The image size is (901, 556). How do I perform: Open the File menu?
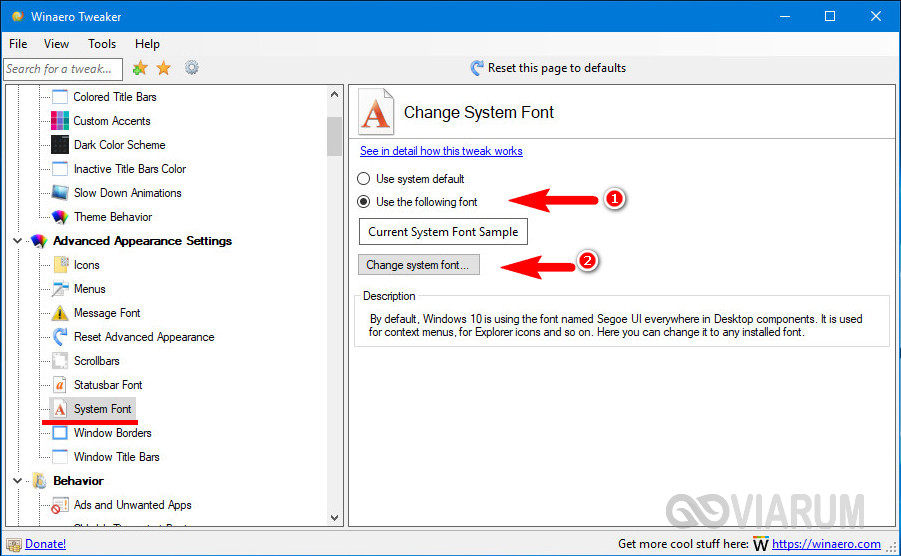click(18, 44)
